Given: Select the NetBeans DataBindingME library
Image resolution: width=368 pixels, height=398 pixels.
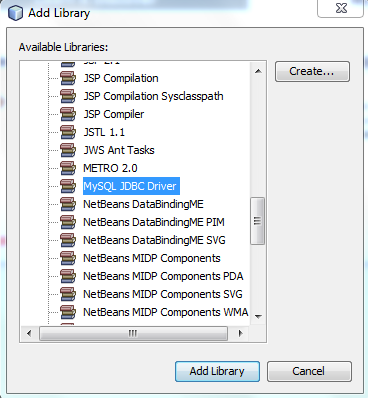Looking at the screenshot, I should [143, 204].
